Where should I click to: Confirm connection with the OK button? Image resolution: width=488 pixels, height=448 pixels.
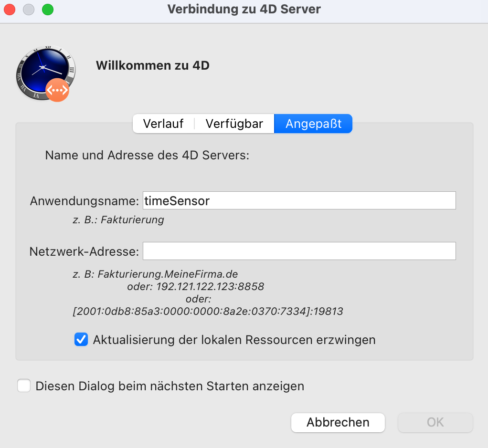pos(435,423)
